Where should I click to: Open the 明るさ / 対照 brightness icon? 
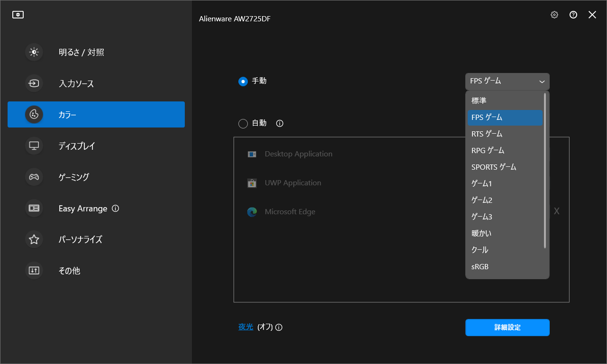[x=34, y=52]
